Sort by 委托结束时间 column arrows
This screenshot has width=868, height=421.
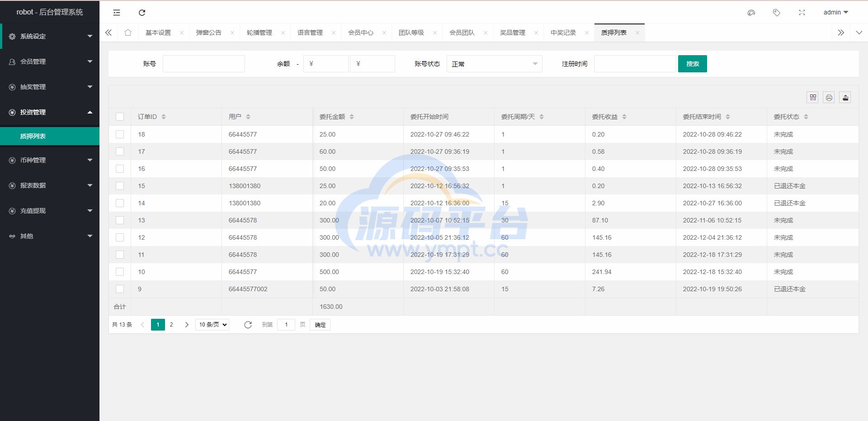728,117
